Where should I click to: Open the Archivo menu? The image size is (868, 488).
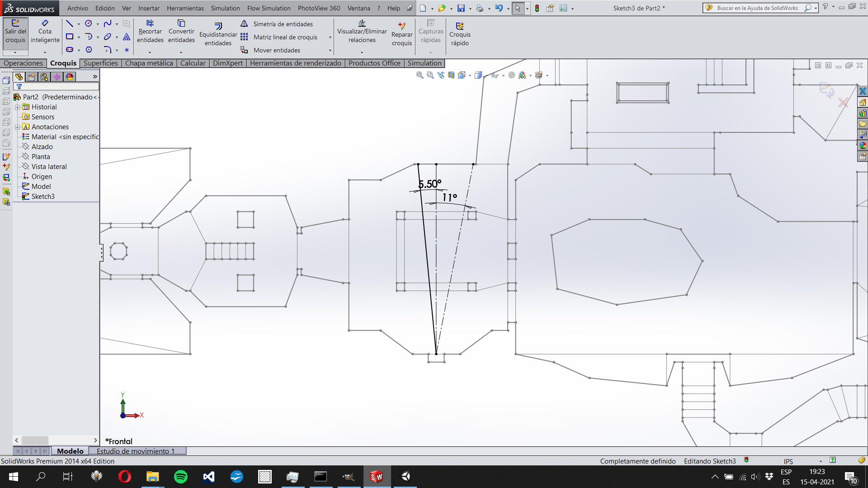point(78,8)
